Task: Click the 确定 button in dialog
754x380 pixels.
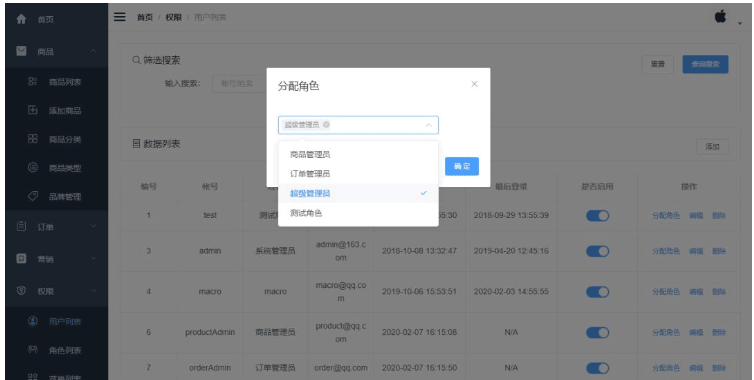Action: click(x=462, y=166)
